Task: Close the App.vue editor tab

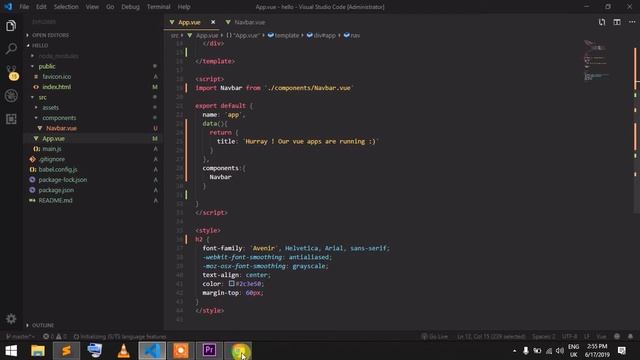Action: pyautogui.click(x=213, y=22)
